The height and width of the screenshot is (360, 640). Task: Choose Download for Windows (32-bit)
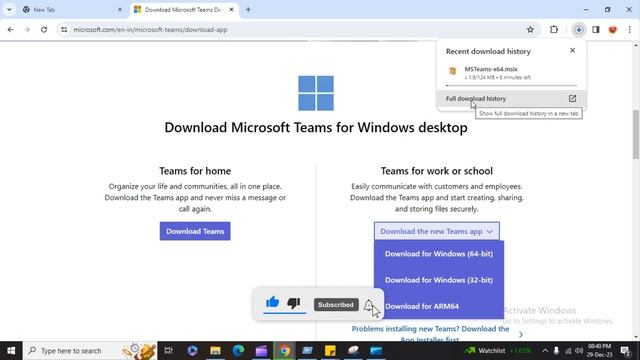pos(439,280)
